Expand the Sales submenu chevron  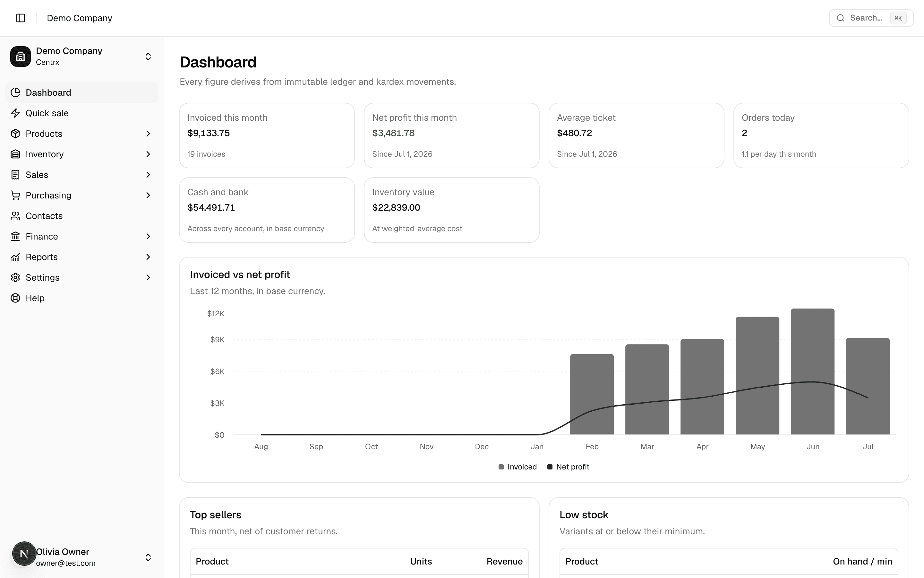pos(148,175)
